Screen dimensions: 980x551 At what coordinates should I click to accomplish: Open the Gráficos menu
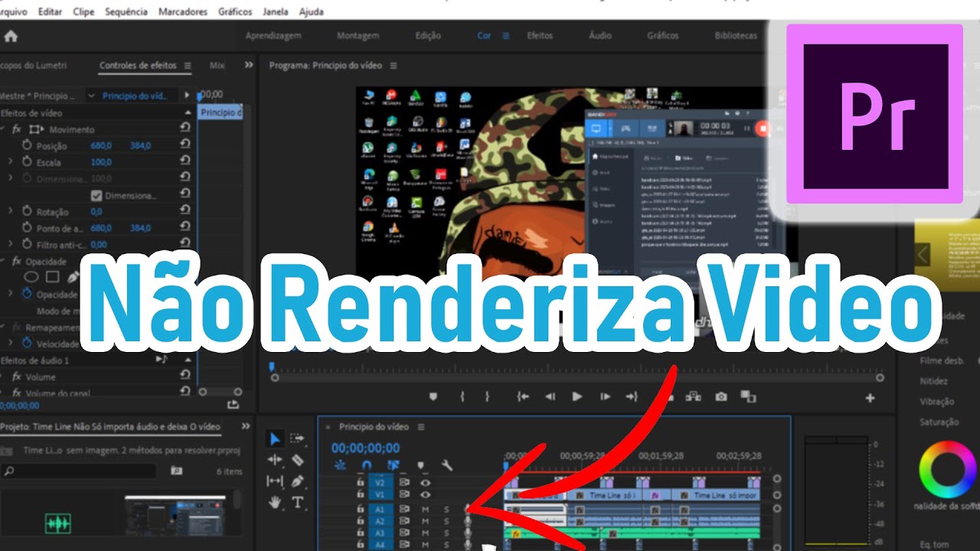pos(235,12)
